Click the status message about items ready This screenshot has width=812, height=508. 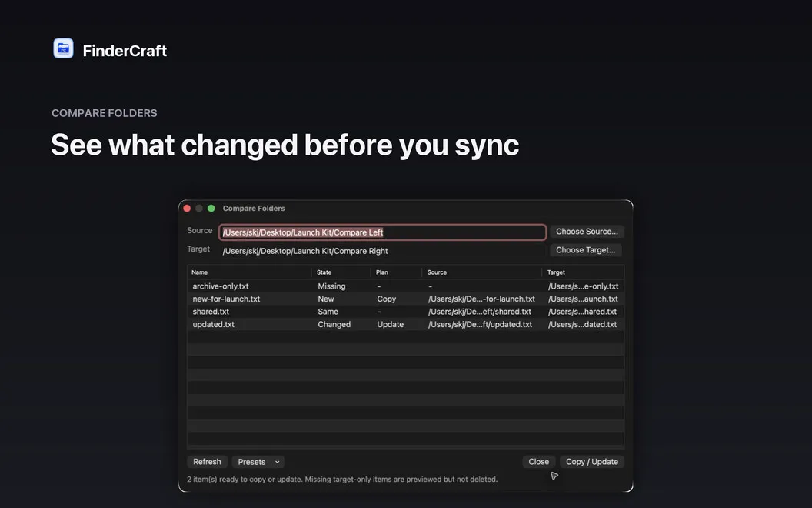click(x=342, y=479)
